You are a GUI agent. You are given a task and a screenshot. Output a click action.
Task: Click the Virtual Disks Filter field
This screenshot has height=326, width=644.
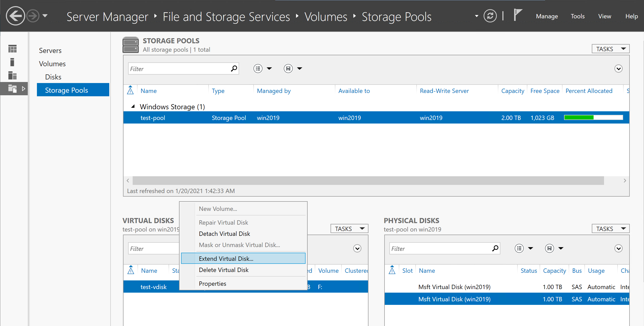pyautogui.click(x=154, y=249)
